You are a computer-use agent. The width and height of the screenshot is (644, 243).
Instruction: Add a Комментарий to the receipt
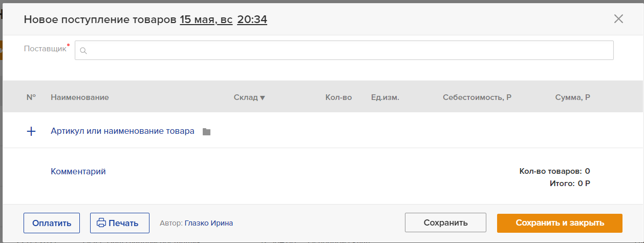tap(78, 172)
